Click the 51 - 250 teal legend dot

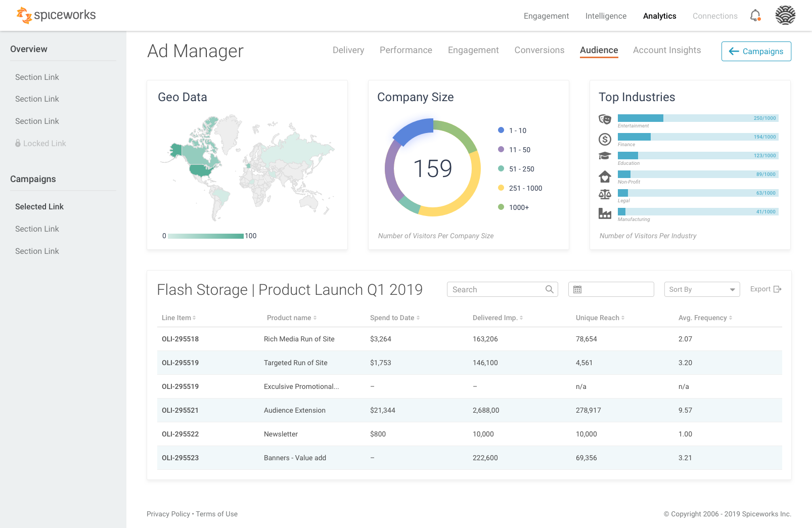pyautogui.click(x=501, y=168)
